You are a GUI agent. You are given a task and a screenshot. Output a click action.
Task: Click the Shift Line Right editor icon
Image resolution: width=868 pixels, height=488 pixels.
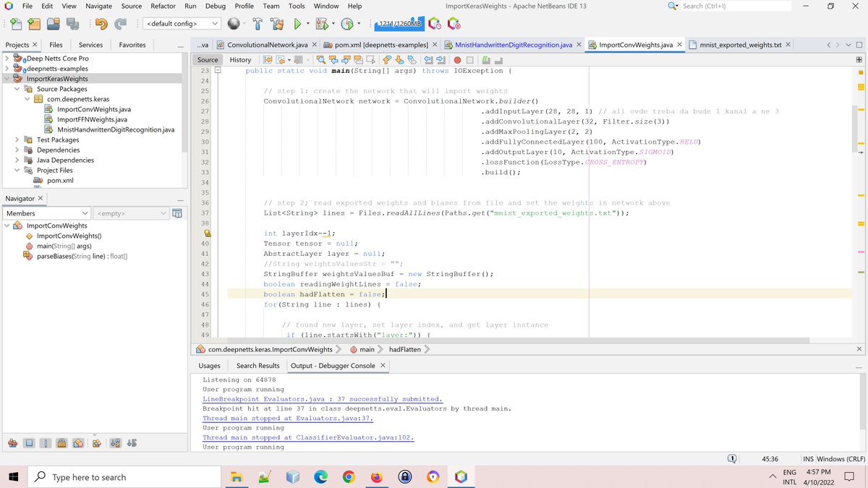tap(441, 60)
